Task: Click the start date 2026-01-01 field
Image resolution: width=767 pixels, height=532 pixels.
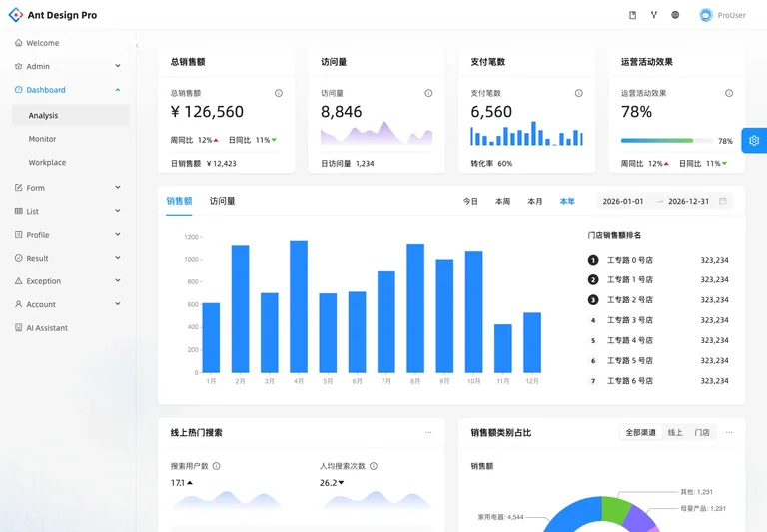Action: pyautogui.click(x=623, y=201)
